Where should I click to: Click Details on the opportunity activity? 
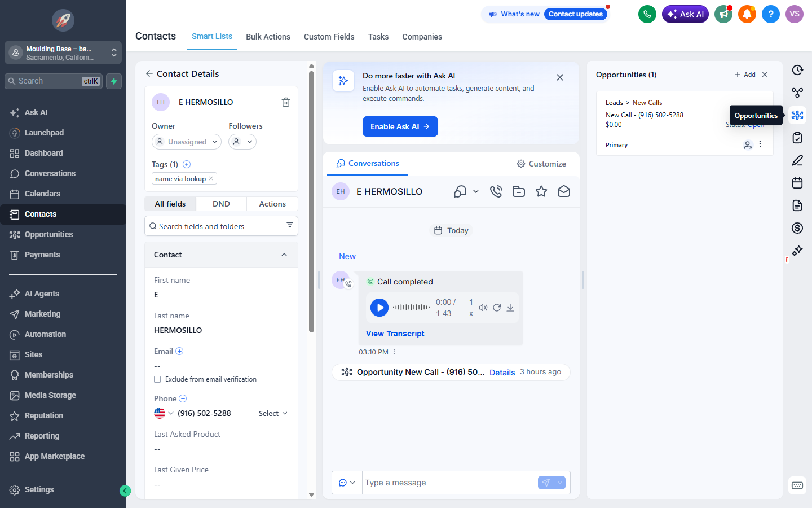click(x=502, y=373)
